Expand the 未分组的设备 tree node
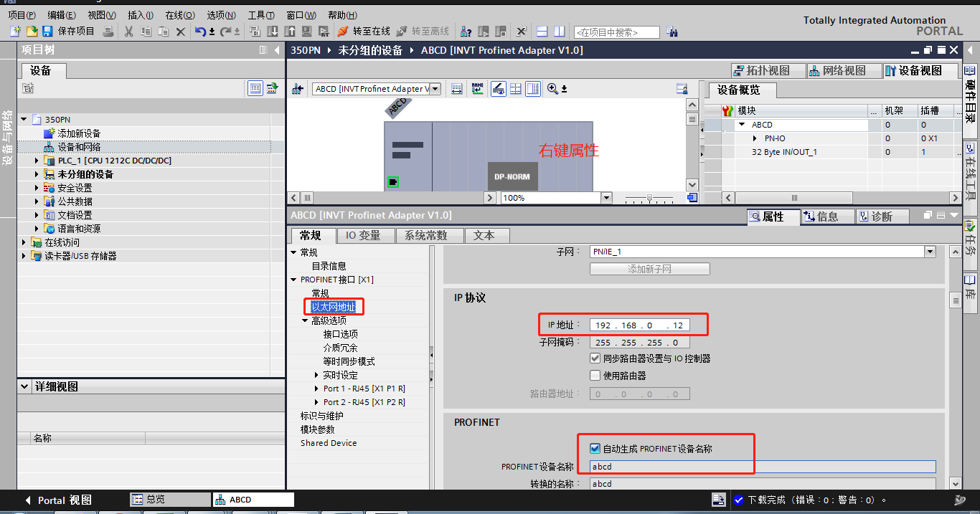980x514 pixels. pyautogui.click(x=37, y=174)
